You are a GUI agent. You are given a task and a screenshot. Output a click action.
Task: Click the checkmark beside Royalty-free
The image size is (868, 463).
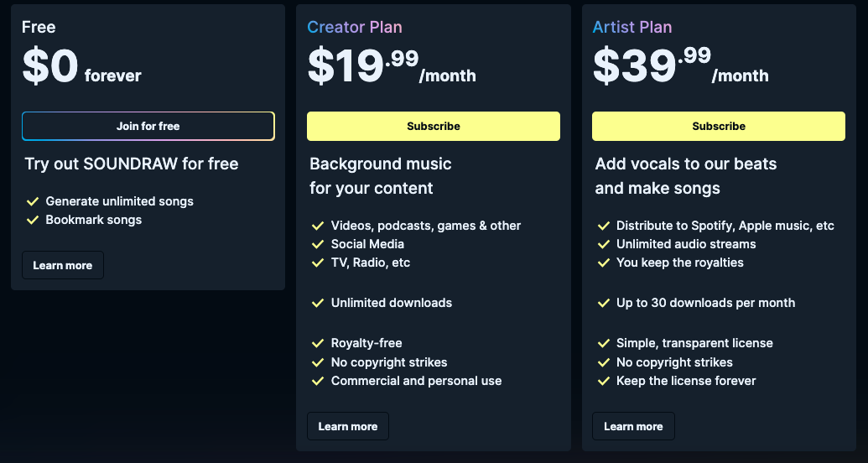coord(318,343)
